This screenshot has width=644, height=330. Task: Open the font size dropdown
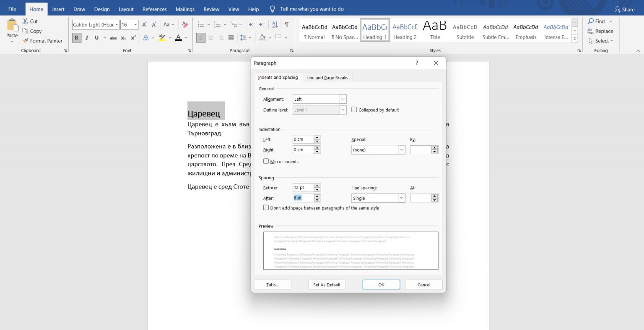pyautogui.click(x=135, y=25)
